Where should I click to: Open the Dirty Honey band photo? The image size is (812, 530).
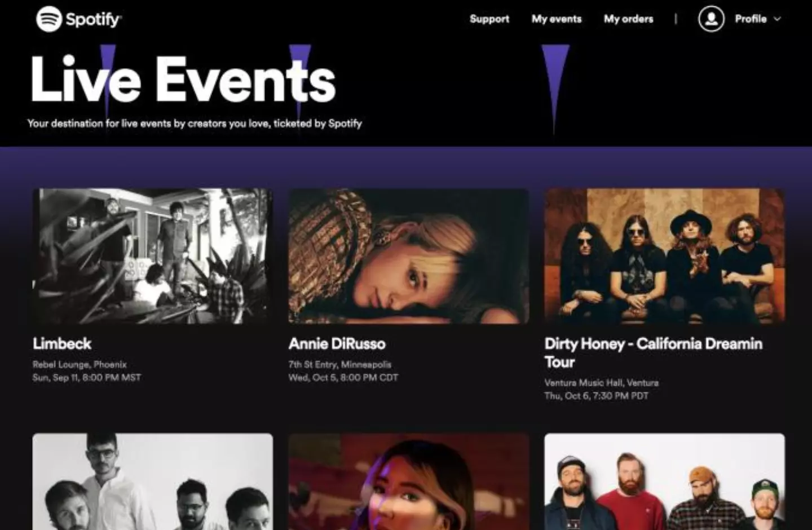664,256
